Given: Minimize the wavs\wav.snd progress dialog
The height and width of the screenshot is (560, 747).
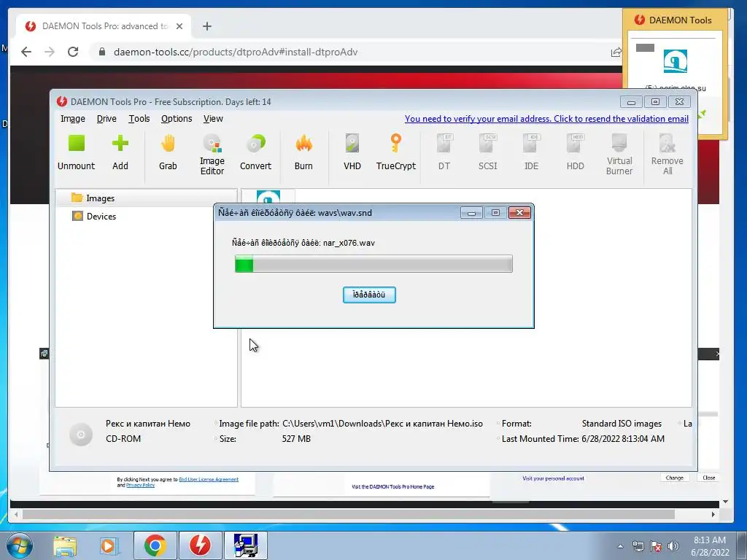Looking at the screenshot, I should click(x=471, y=213).
